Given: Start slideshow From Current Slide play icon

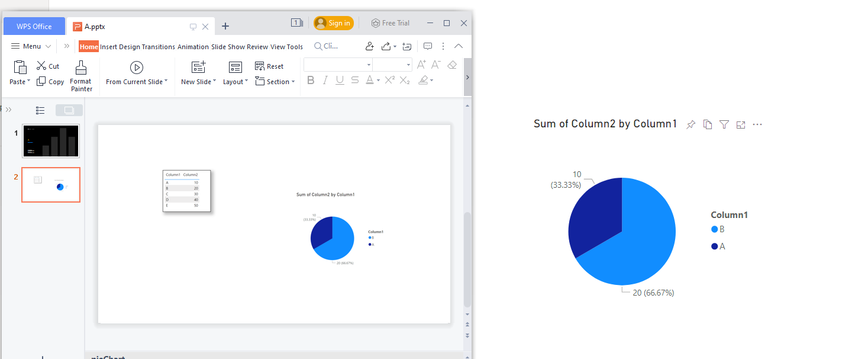Looking at the screenshot, I should click(137, 68).
